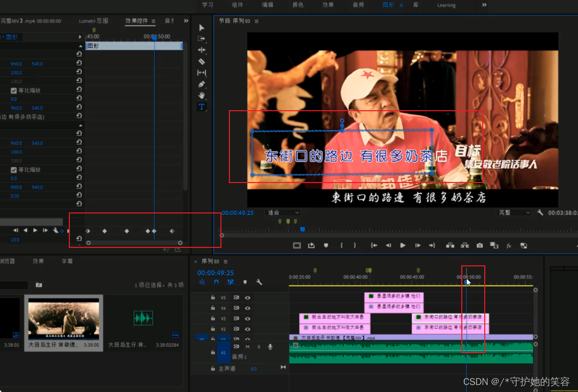Click the Lift button

450,245
